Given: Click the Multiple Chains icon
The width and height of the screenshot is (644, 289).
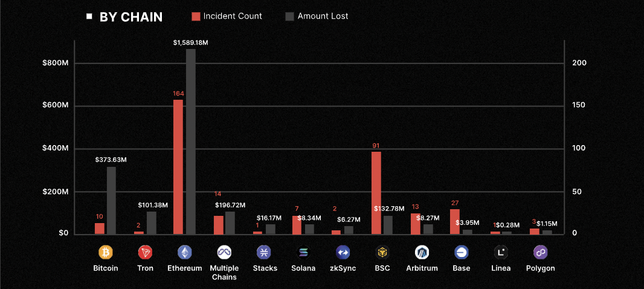Looking at the screenshot, I should coord(224,252).
